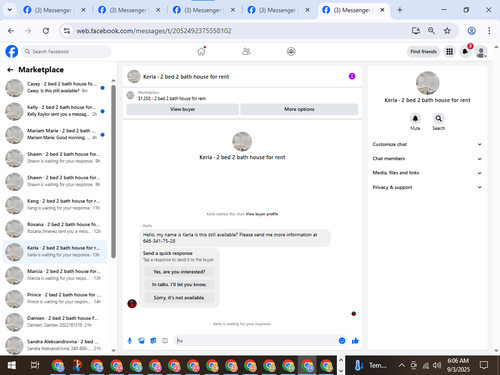Open Marcia's conversation in the list
Viewport: 500px width, 375px height.
tap(55, 275)
